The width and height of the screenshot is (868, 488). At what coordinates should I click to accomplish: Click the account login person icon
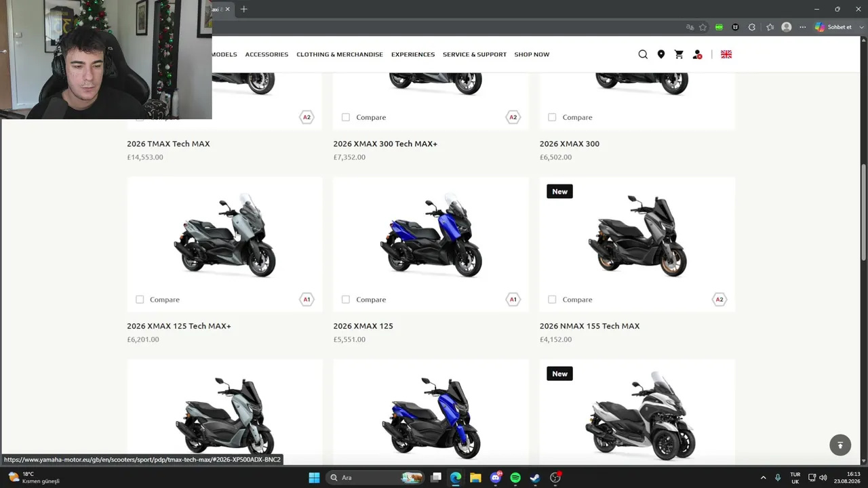697,54
